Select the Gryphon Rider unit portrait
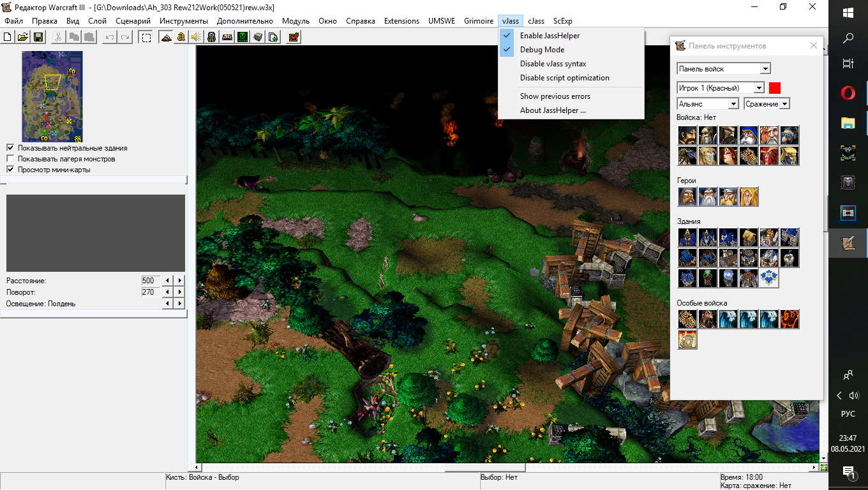This screenshot has width=868, height=490. pos(687,156)
